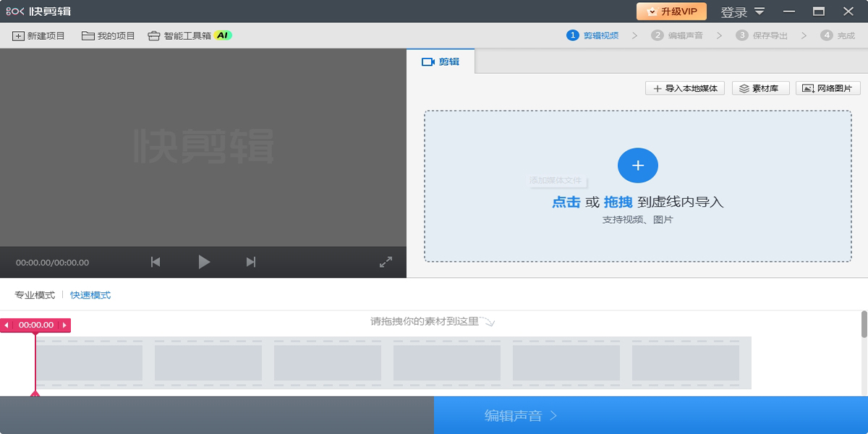Click the blue plus circle to add media
Image resolution: width=868 pixels, height=434 pixels.
pos(638,166)
